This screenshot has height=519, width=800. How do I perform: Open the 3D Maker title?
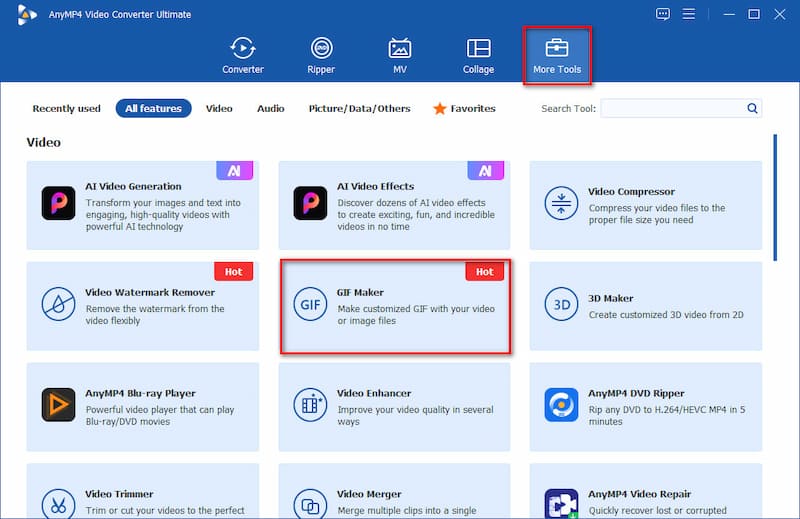(x=610, y=298)
